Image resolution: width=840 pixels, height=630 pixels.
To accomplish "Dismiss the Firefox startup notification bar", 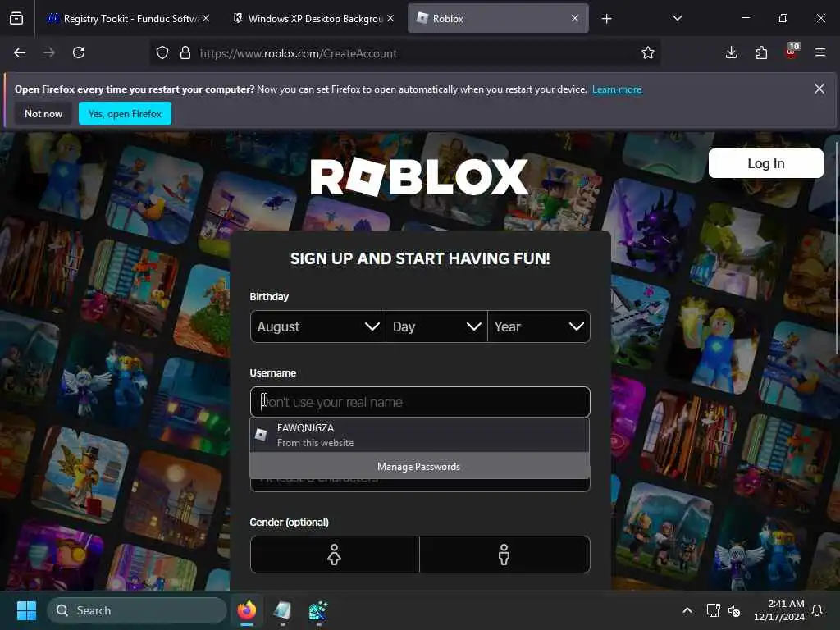I will point(819,89).
